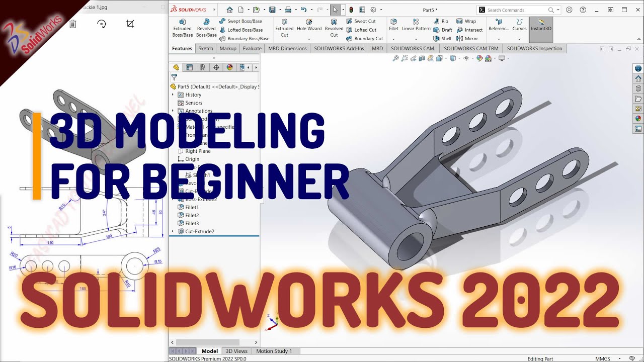The width and height of the screenshot is (644, 362).
Task: Select Right Plane in the feature tree
Action: click(x=194, y=151)
